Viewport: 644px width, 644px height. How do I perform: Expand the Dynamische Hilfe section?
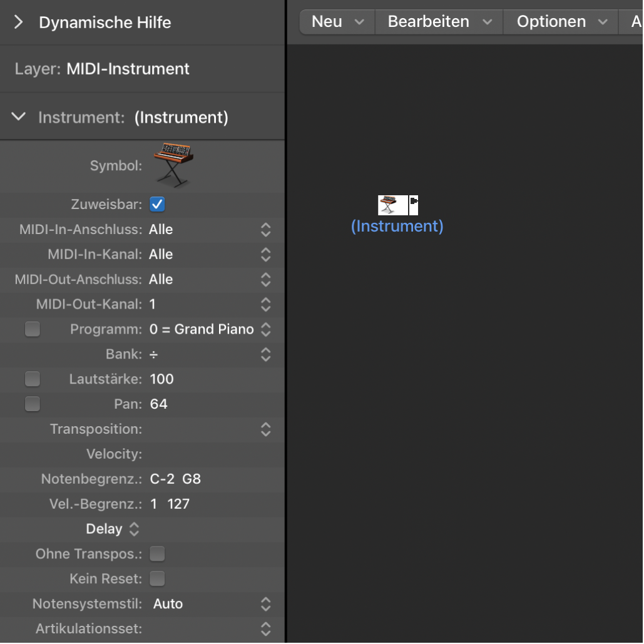19,23
